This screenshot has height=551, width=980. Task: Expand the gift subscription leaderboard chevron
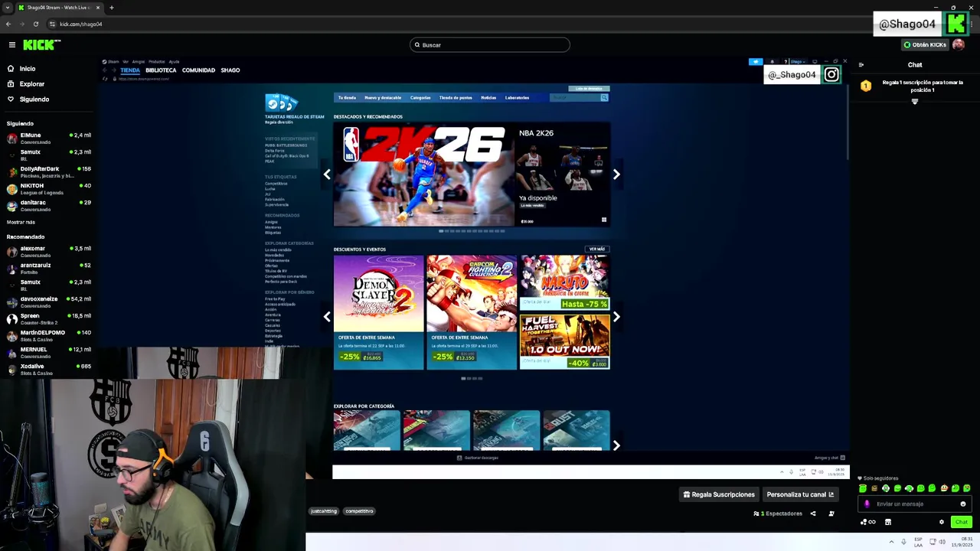(915, 102)
